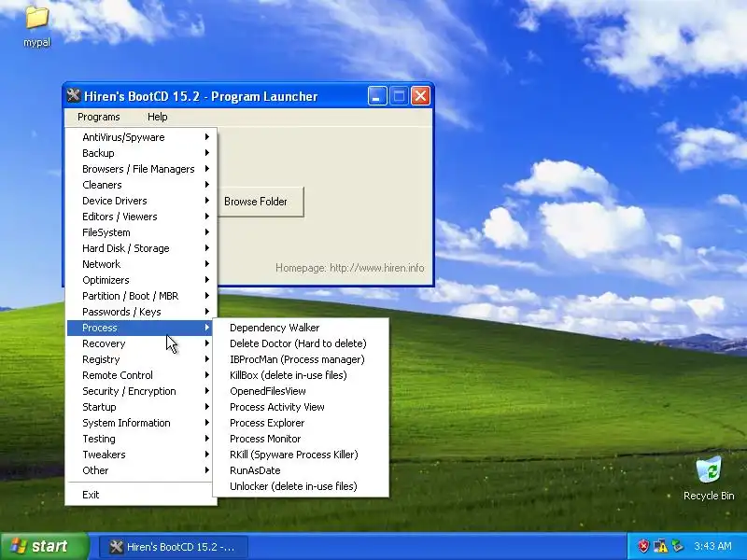747x560 pixels.
Task: Expand the FileSystem submenu
Action: pos(142,232)
